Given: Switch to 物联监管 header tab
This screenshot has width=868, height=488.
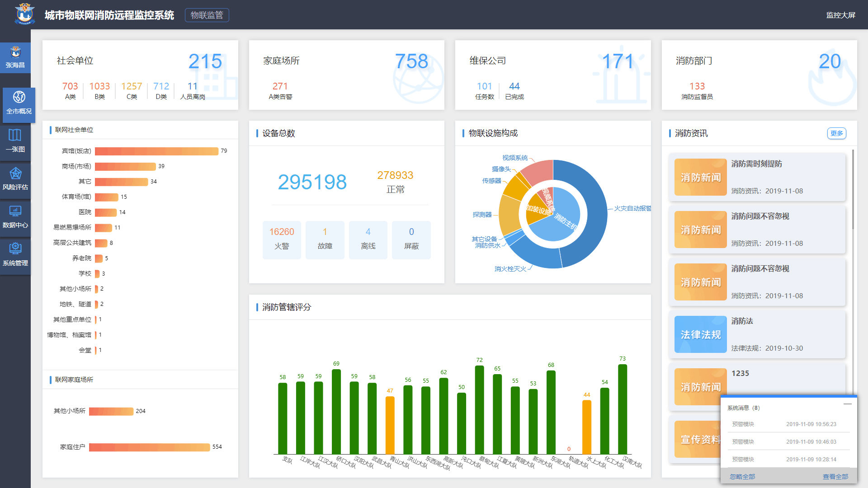Looking at the screenshot, I should coord(207,15).
